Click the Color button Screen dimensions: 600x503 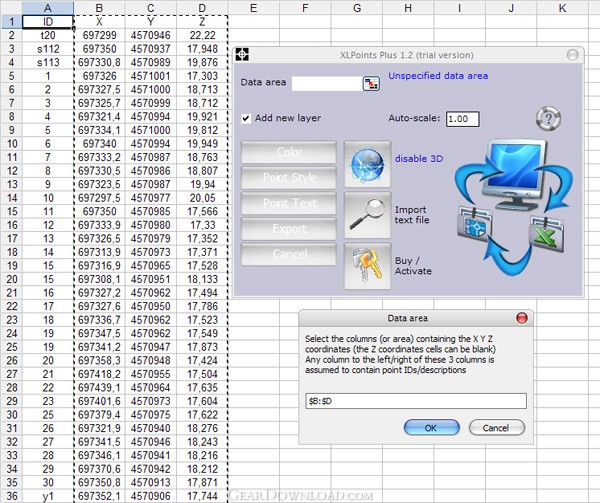(289, 153)
